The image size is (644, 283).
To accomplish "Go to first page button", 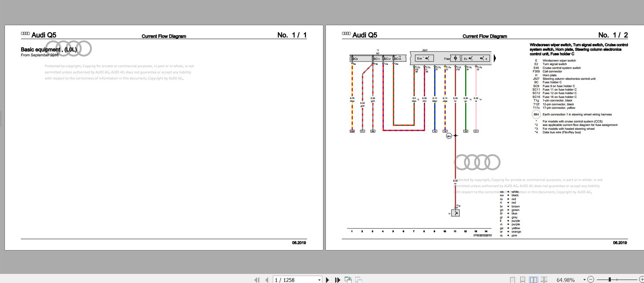I will coord(257,280).
